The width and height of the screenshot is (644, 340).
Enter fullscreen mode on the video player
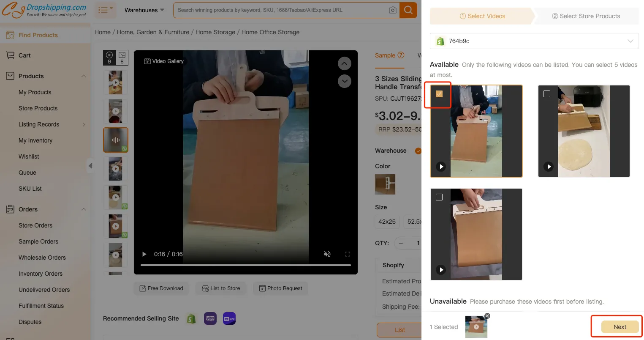[x=348, y=254]
